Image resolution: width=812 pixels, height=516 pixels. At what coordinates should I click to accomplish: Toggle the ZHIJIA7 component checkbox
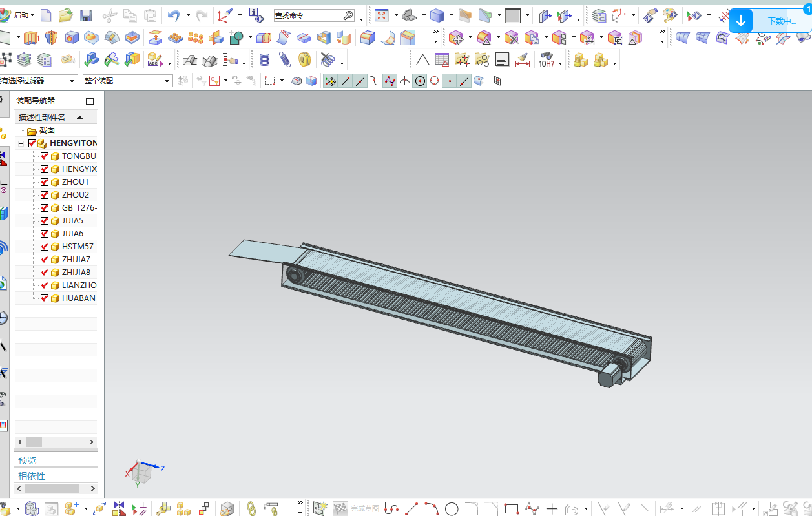click(45, 260)
